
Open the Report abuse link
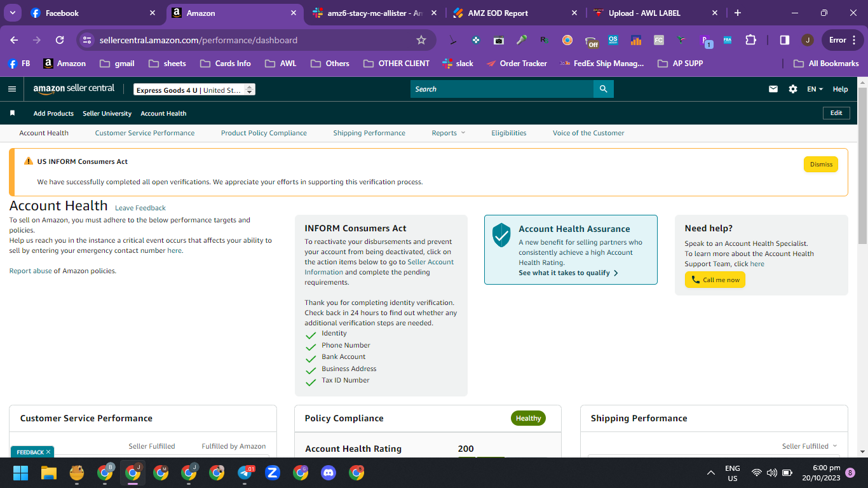point(31,271)
